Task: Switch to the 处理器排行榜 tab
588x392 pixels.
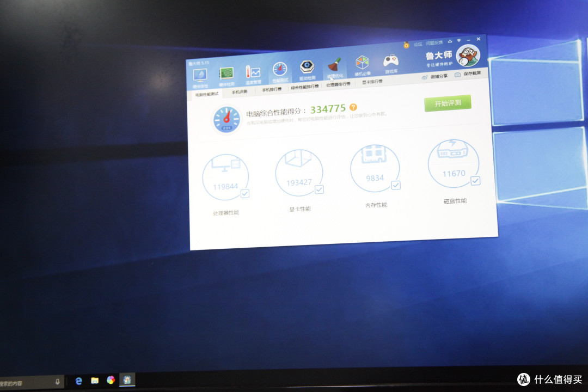Action: point(338,84)
